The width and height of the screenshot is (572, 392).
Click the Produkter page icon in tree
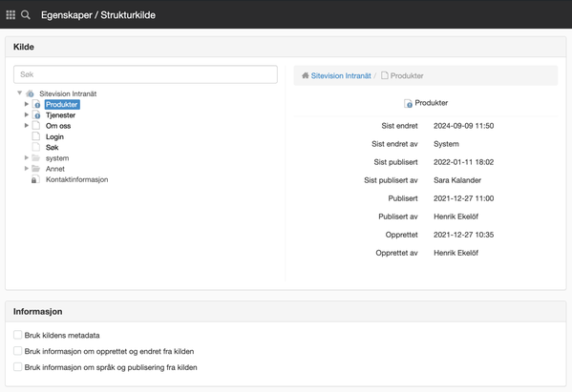pyautogui.click(x=36, y=104)
